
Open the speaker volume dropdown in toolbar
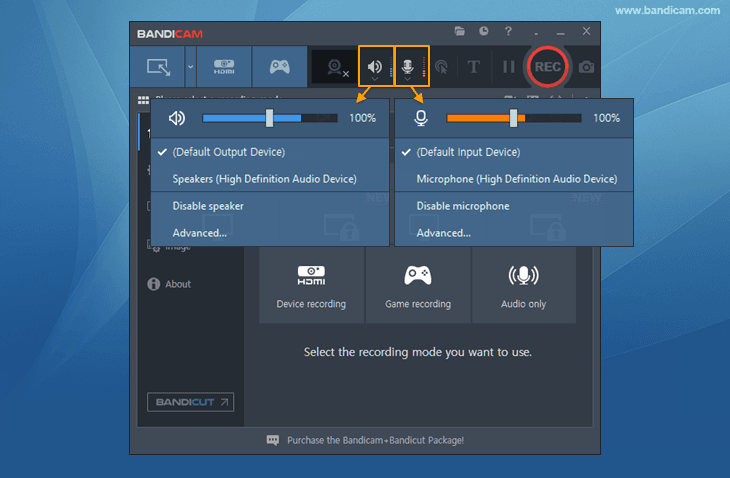point(375,68)
